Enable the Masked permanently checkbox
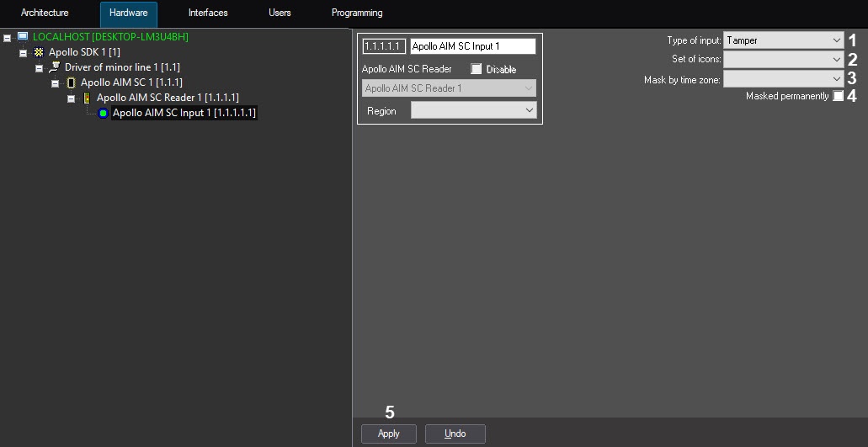This screenshot has height=447, width=868. pyautogui.click(x=838, y=96)
